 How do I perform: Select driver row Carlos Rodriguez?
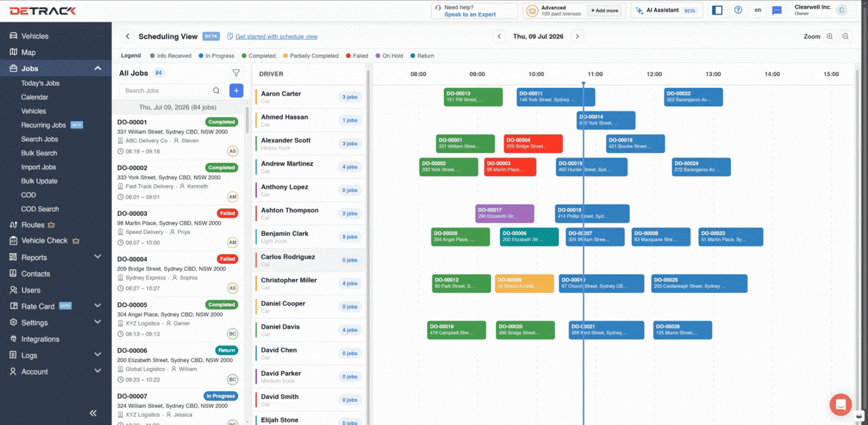click(308, 260)
